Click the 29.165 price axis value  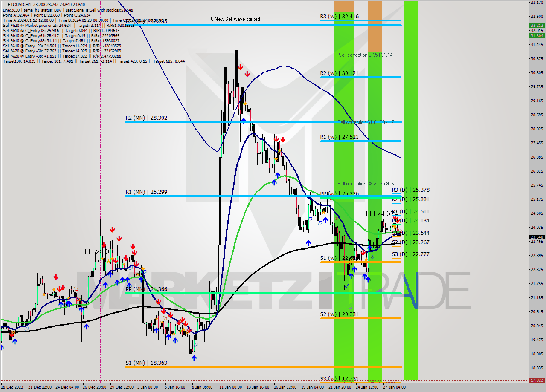point(536,101)
